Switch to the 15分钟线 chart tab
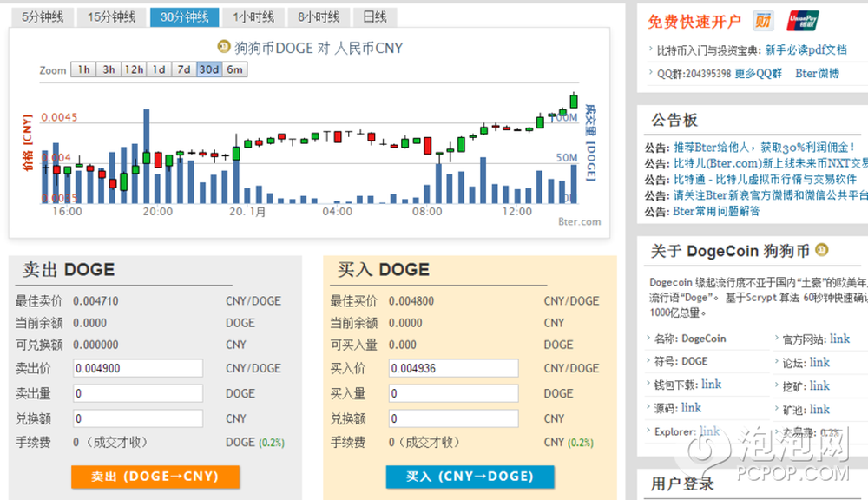 tap(112, 17)
